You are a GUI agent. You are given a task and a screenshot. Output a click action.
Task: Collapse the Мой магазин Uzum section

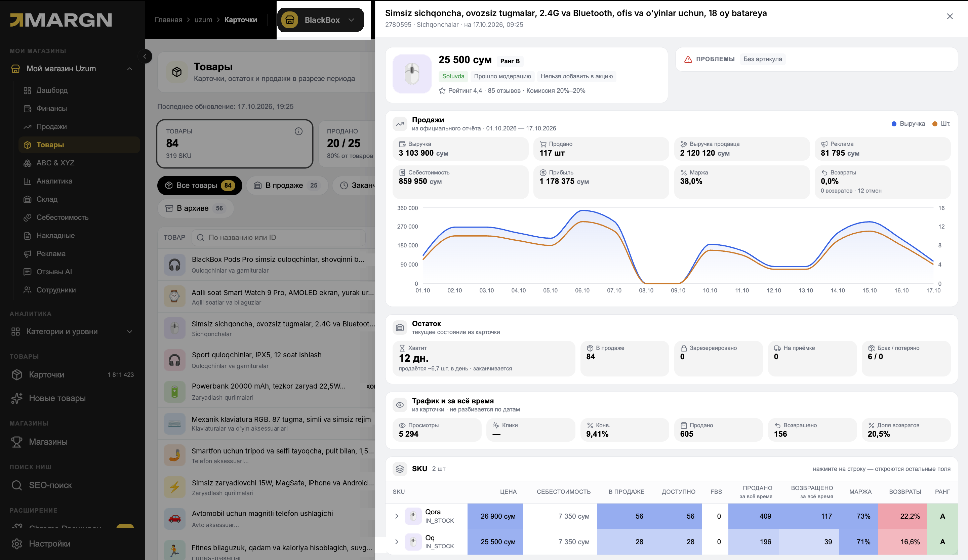click(129, 69)
